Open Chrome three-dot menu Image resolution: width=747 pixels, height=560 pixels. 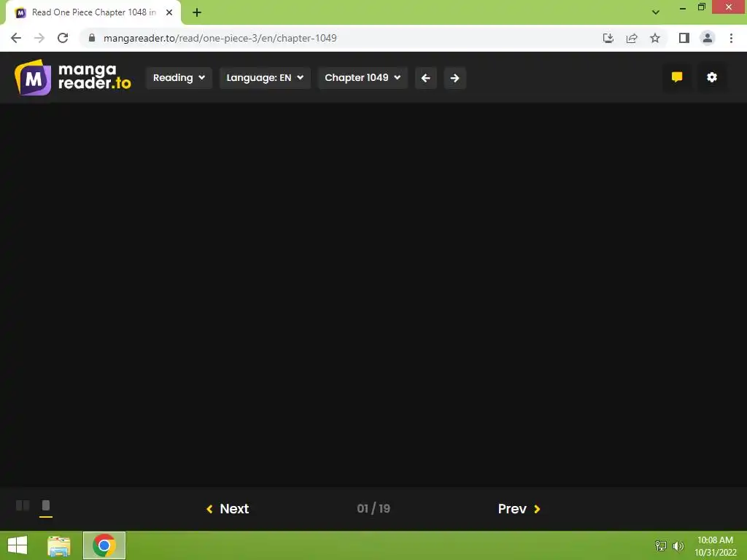point(731,38)
